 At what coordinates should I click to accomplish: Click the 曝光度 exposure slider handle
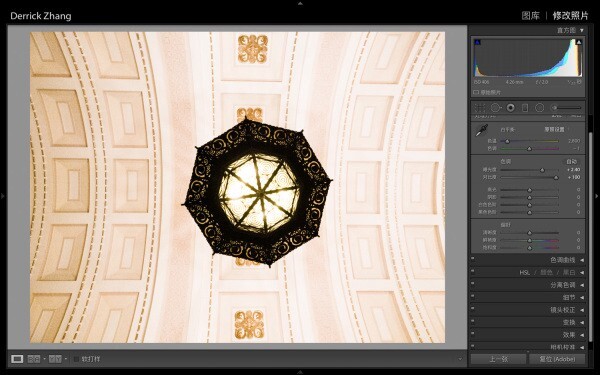pos(542,170)
